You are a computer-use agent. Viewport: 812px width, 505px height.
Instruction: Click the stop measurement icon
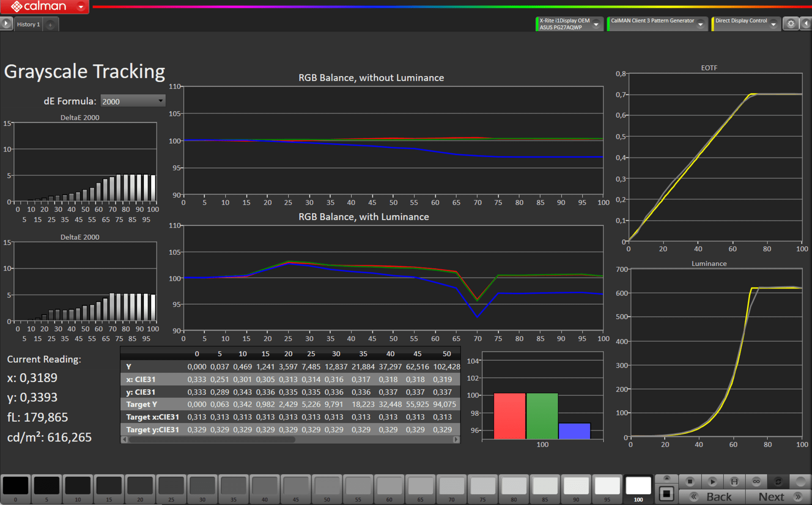[690, 482]
